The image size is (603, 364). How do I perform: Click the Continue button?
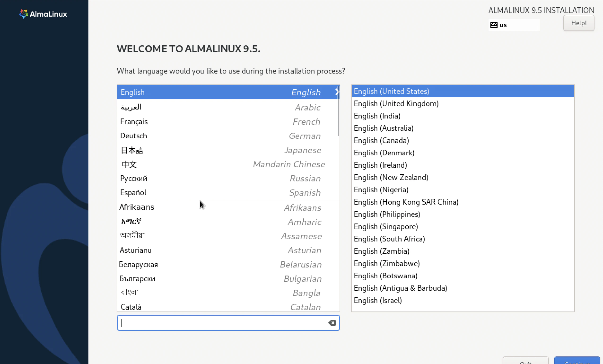577,361
